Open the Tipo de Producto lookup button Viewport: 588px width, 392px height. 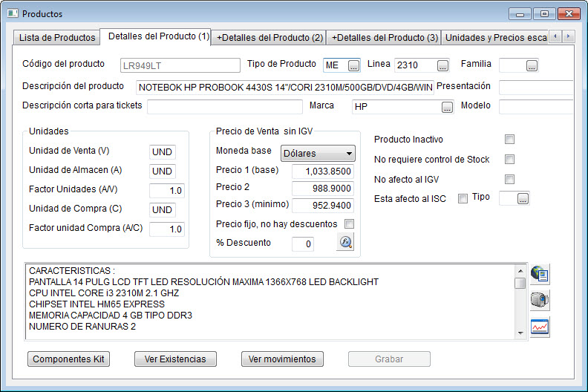pos(353,66)
